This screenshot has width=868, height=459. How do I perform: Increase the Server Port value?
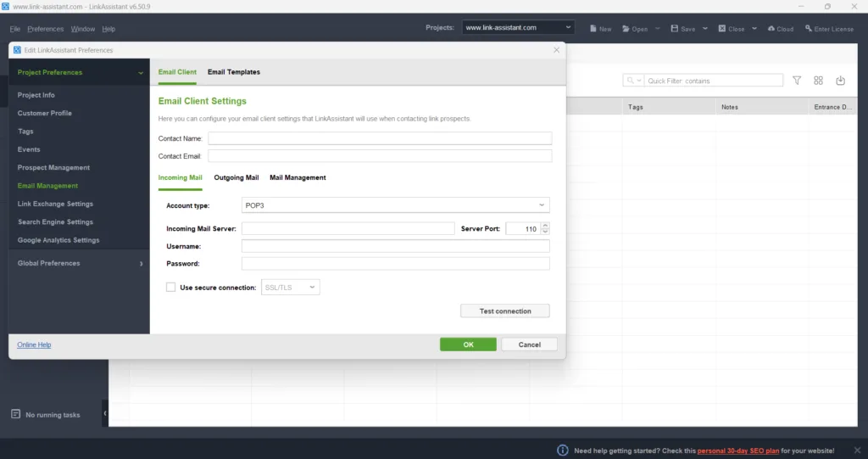(x=545, y=225)
